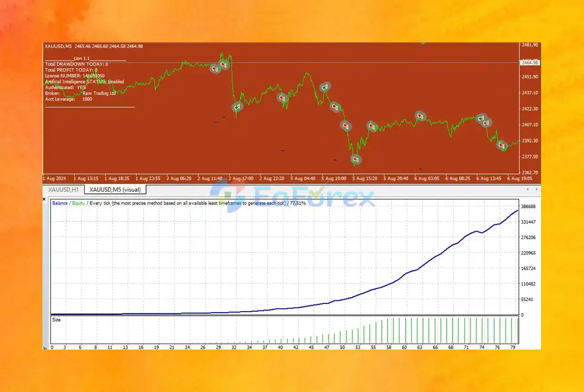Select the trade marker above 6 Aug 03:05
584x392 pixels.
click(x=420, y=116)
